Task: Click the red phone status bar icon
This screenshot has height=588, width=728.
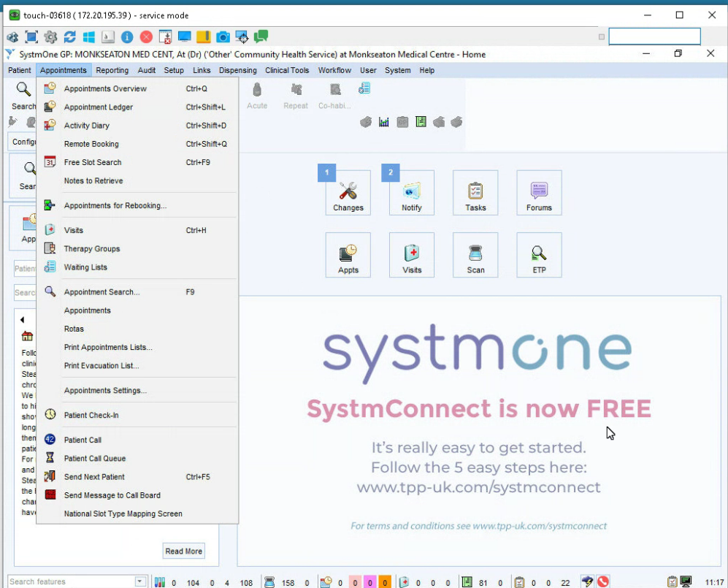Action: pyautogui.click(x=603, y=581)
